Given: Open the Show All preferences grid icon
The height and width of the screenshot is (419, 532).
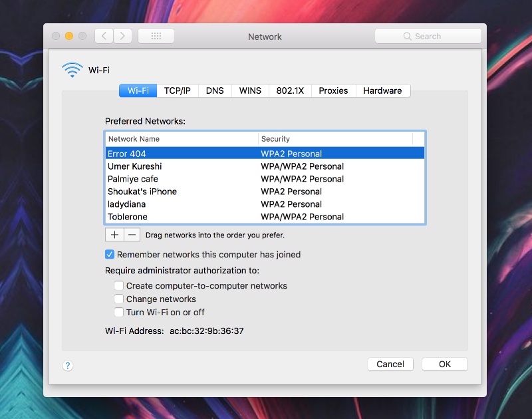Looking at the screenshot, I should point(156,36).
